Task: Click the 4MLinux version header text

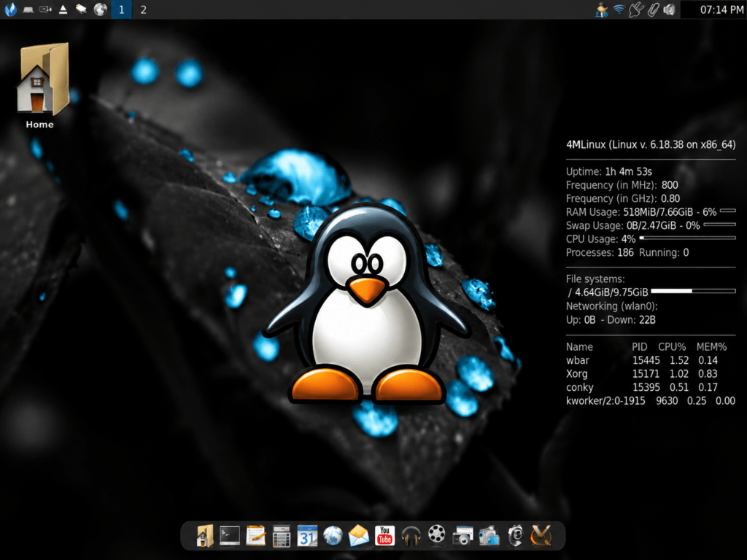Action: click(x=651, y=145)
